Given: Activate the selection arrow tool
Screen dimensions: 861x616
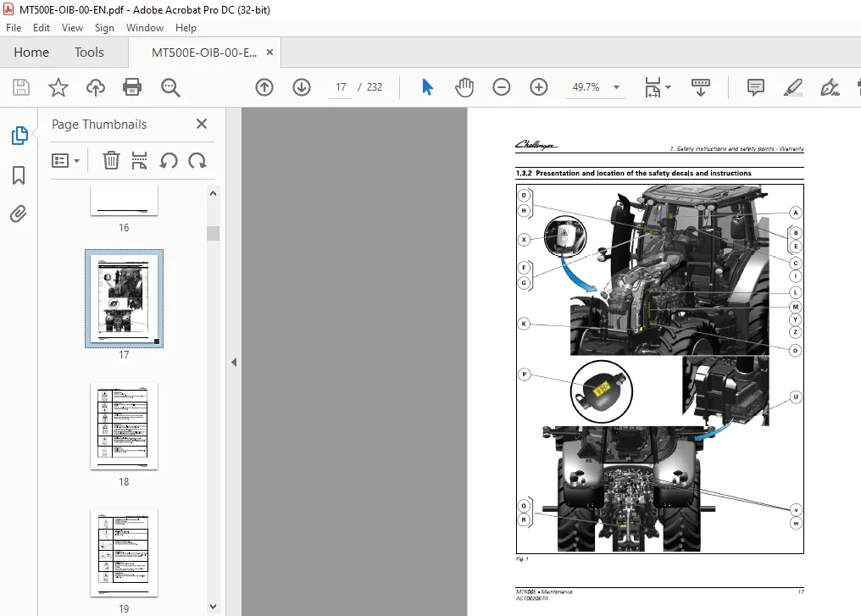Looking at the screenshot, I should pos(427,87).
